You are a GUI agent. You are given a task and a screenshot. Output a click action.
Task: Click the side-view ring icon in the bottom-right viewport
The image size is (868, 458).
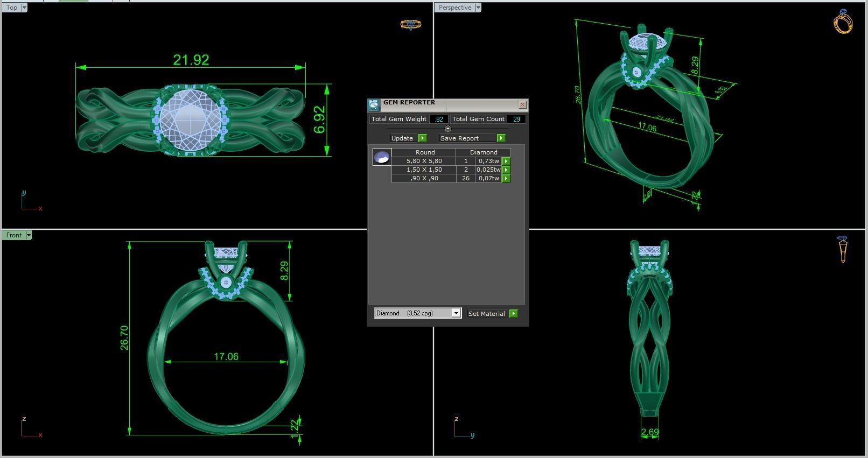click(x=843, y=249)
